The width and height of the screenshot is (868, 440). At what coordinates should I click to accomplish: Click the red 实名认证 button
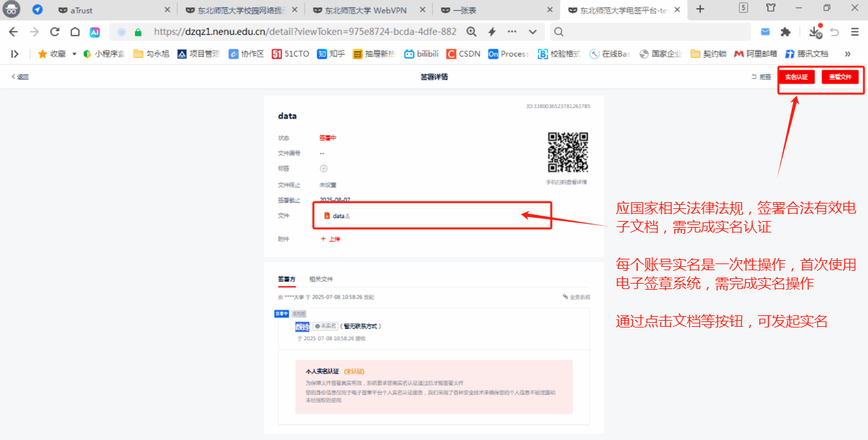click(796, 77)
